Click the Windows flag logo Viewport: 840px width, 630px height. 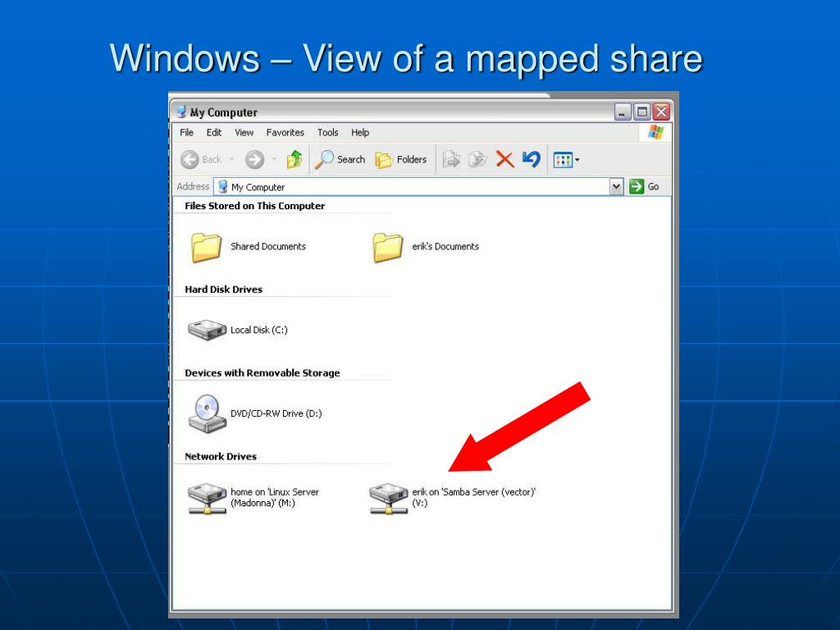click(655, 132)
